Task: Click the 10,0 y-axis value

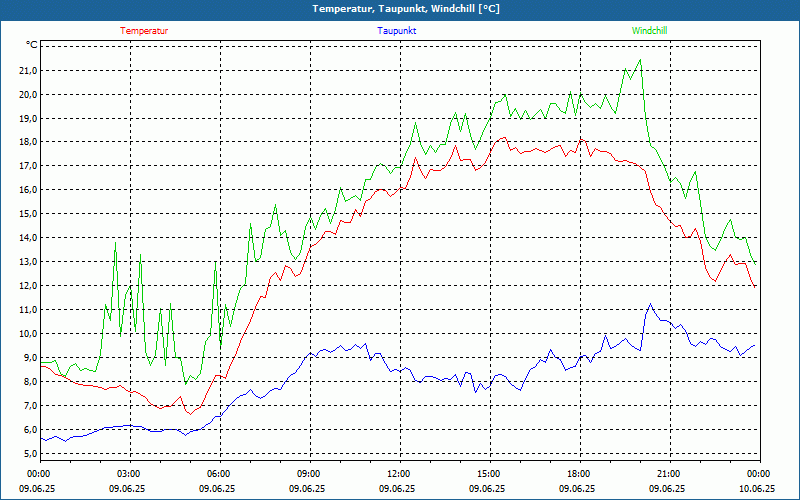Action: coord(28,334)
